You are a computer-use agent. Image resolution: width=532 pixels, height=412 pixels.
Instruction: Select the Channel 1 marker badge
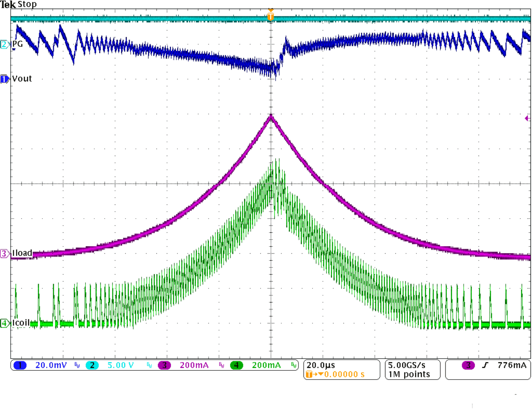pos(5,79)
